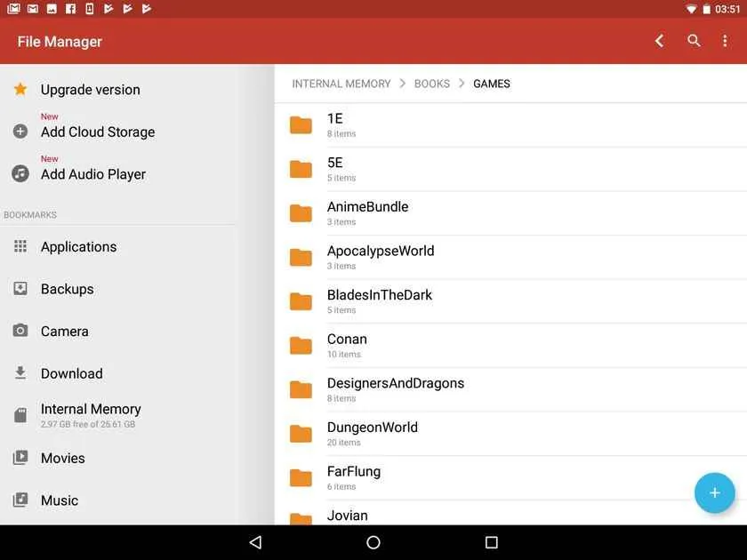Tap the Wi-Fi status icon
747x560 pixels.
coord(691,9)
